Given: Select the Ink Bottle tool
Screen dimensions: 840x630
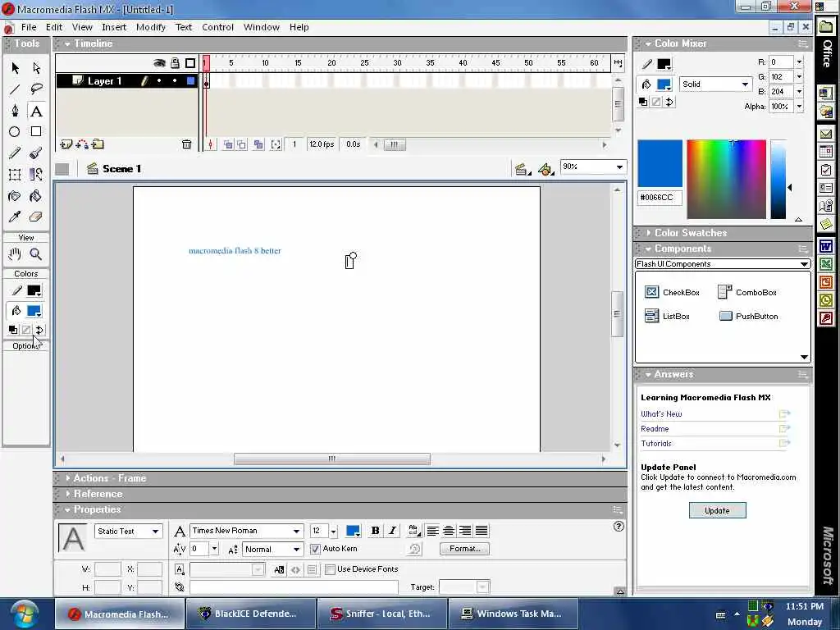Looking at the screenshot, I should (x=15, y=196).
